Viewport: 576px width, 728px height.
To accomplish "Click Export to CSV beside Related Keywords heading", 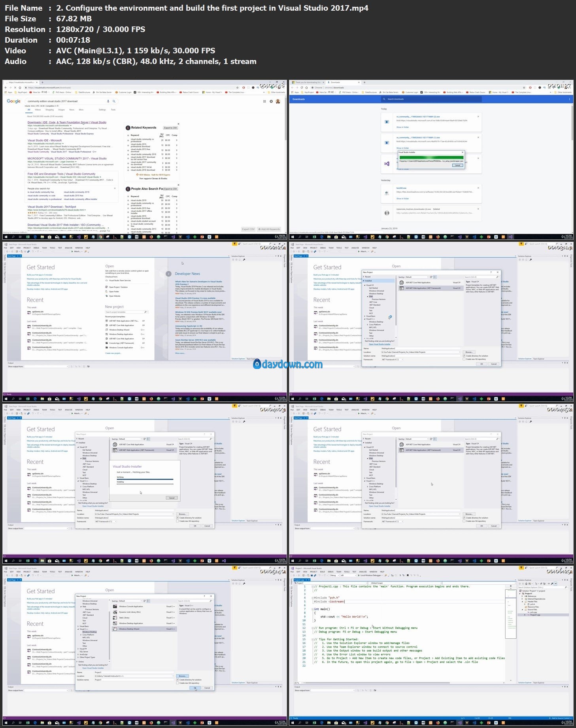I will pyautogui.click(x=171, y=128).
